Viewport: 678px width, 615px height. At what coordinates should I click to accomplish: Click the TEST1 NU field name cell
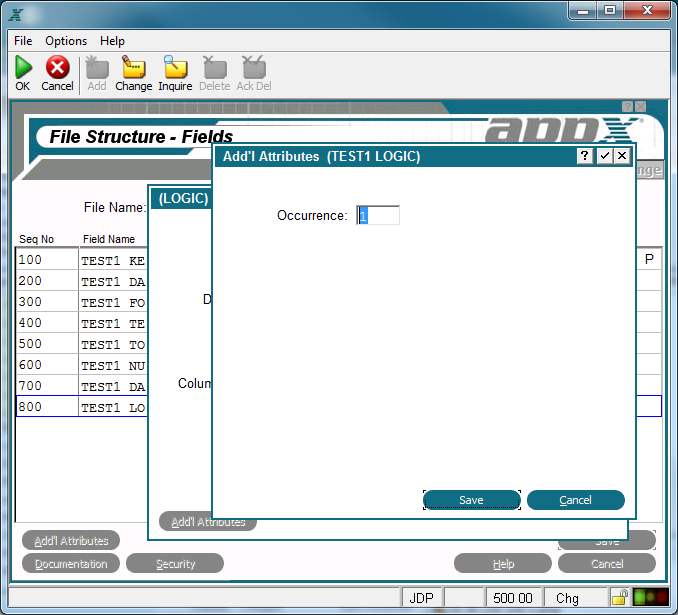pos(113,365)
